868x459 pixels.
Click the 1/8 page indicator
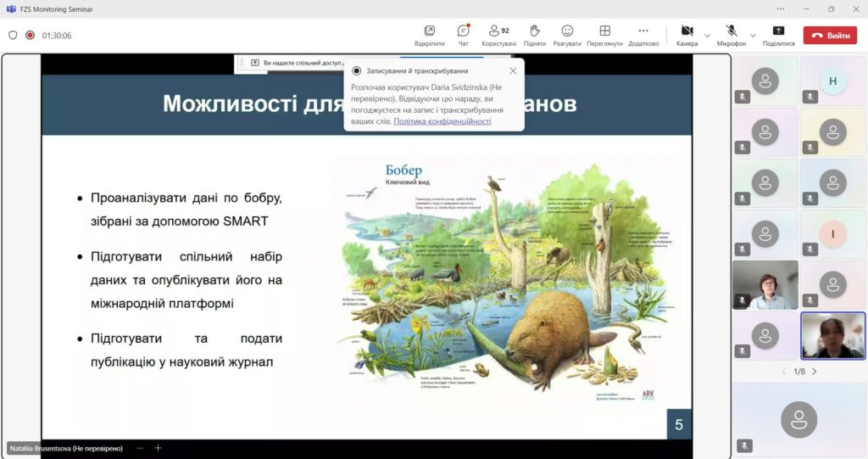tap(799, 372)
